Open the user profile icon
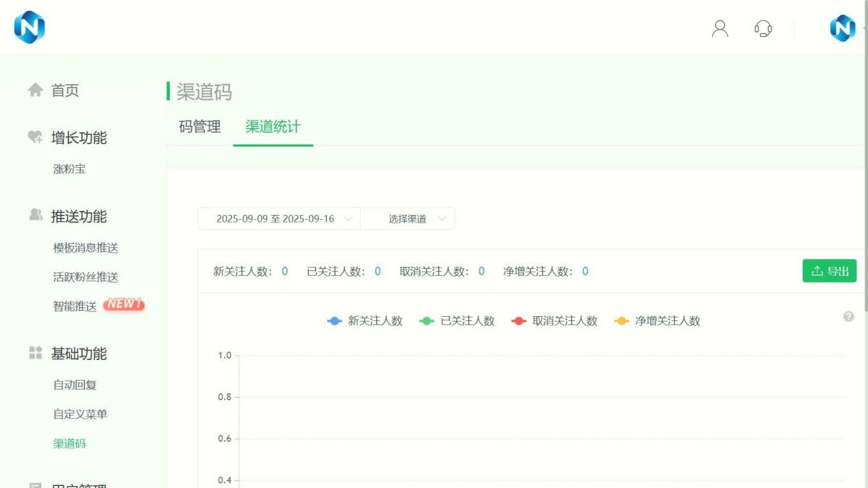 (x=720, y=28)
